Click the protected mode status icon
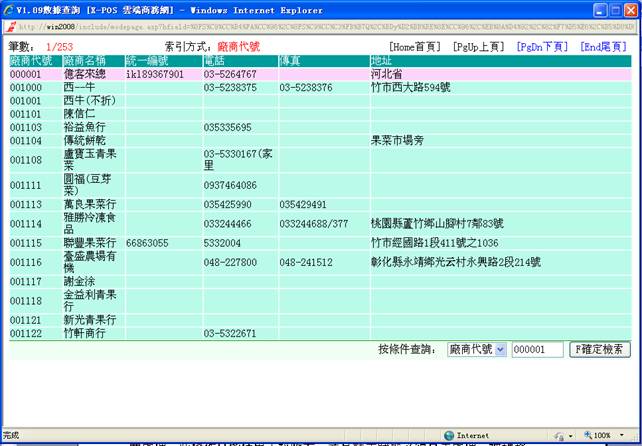The width and height of the screenshot is (642, 446). pyautogui.click(x=559, y=436)
